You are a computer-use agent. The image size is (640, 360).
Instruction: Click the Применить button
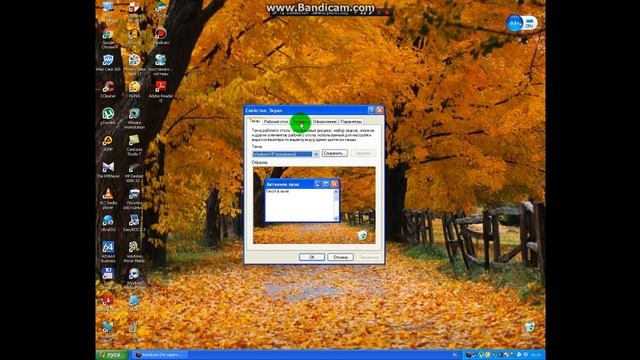coord(369,257)
